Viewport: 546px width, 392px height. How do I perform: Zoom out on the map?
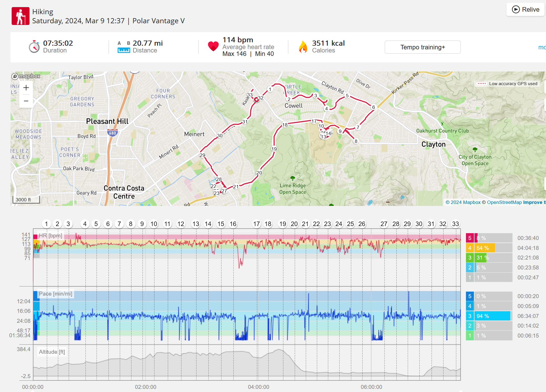(x=26, y=101)
